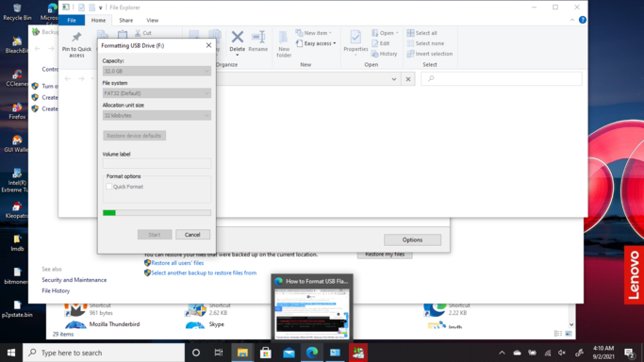Open Task View on taskbar
The height and width of the screenshot is (362, 644).
click(219, 353)
